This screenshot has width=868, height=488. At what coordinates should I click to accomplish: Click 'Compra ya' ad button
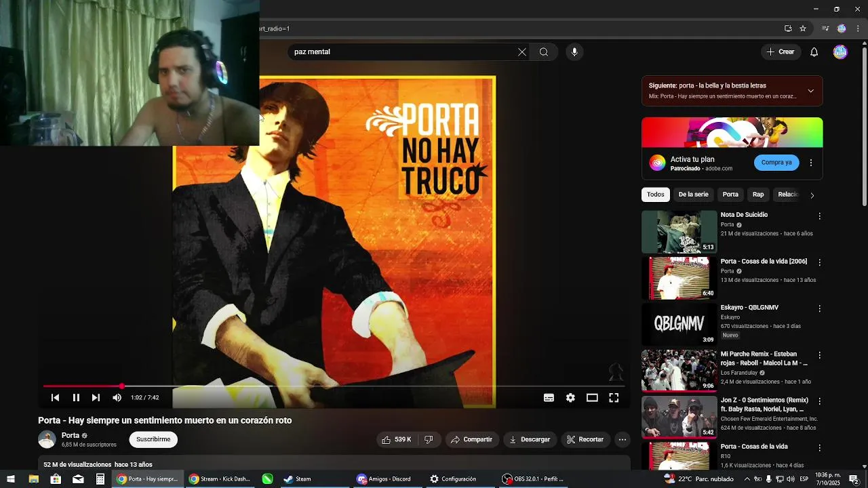point(776,163)
